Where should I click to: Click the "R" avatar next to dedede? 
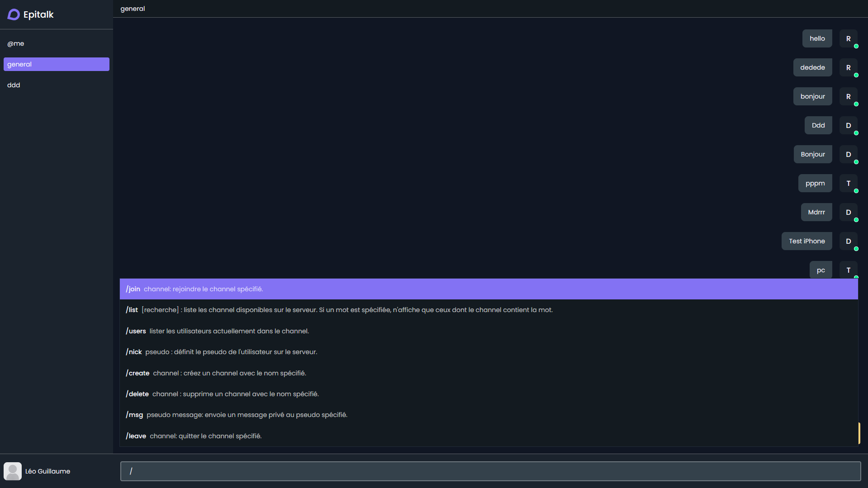click(x=849, y=67)
